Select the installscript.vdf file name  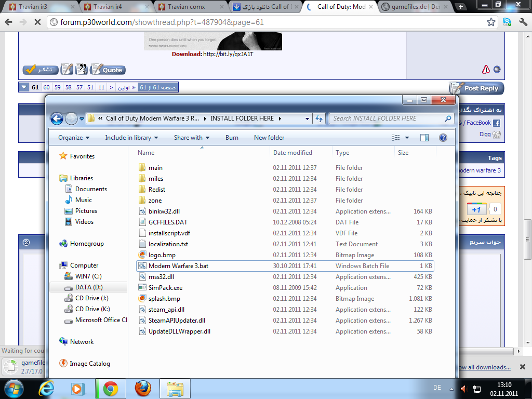[169, 233]
